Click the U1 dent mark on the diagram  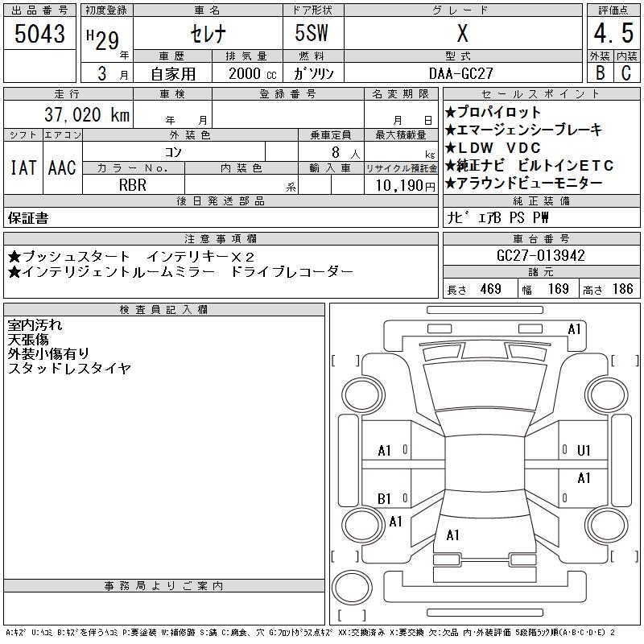coord(584,451)
